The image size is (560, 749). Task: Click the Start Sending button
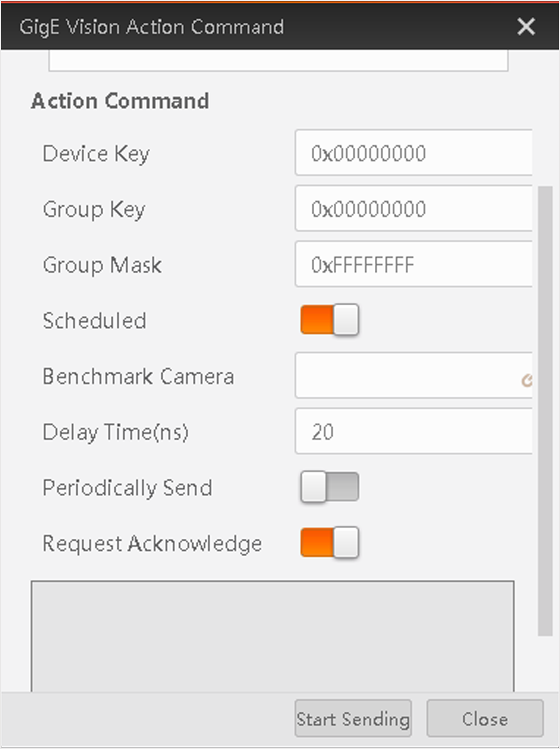point(353,719)
